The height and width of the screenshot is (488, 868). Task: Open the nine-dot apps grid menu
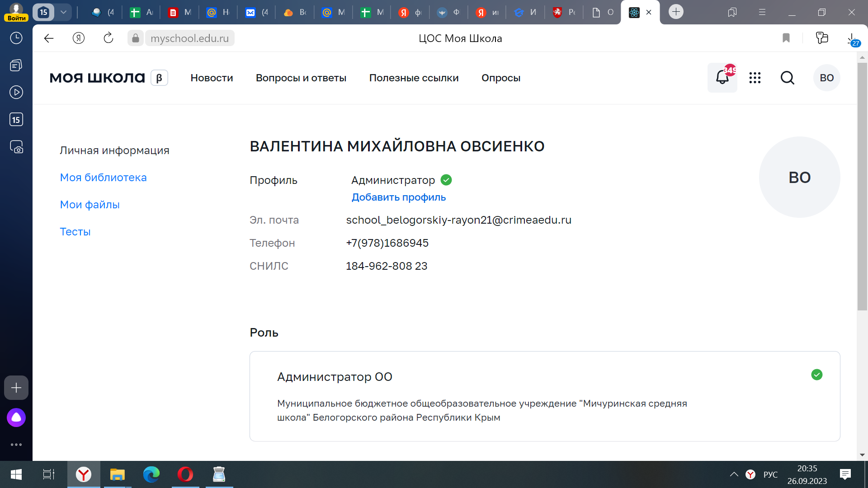coord(755,78)
